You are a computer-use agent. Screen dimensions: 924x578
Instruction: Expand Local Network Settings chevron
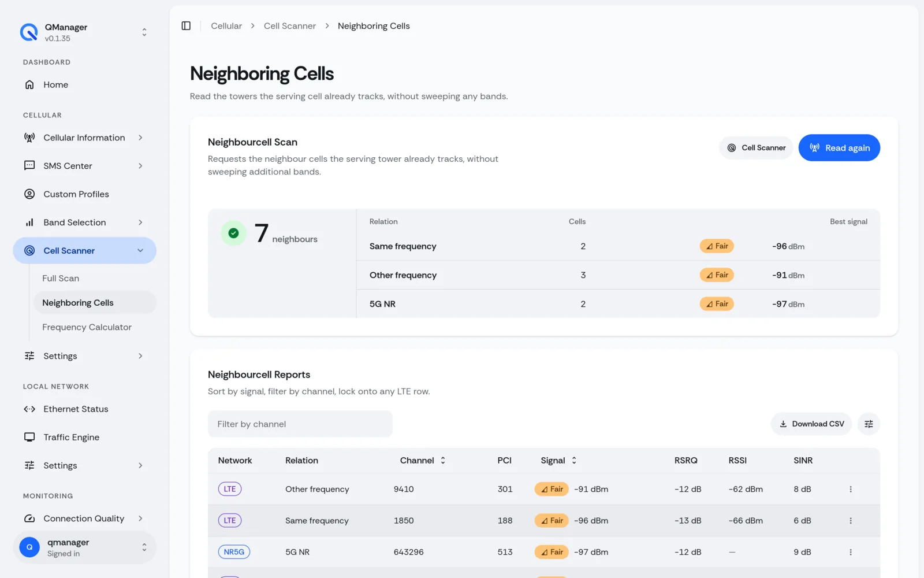click(140, 466)
